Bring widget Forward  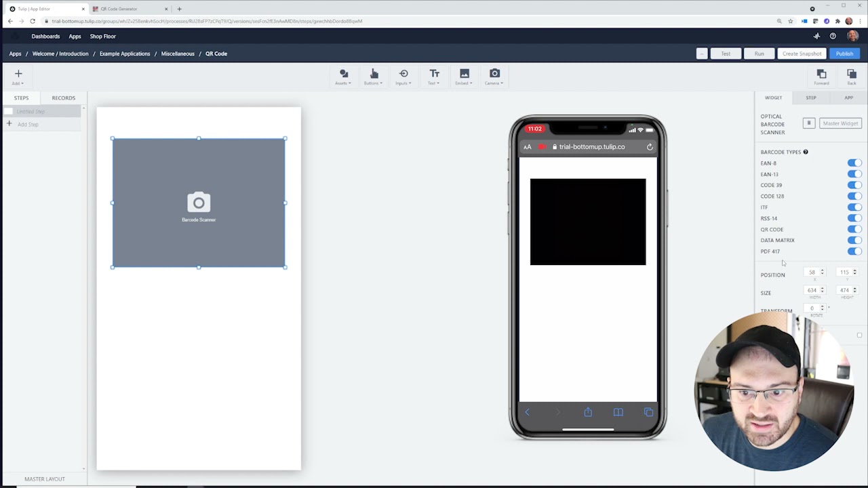(821, 77)
